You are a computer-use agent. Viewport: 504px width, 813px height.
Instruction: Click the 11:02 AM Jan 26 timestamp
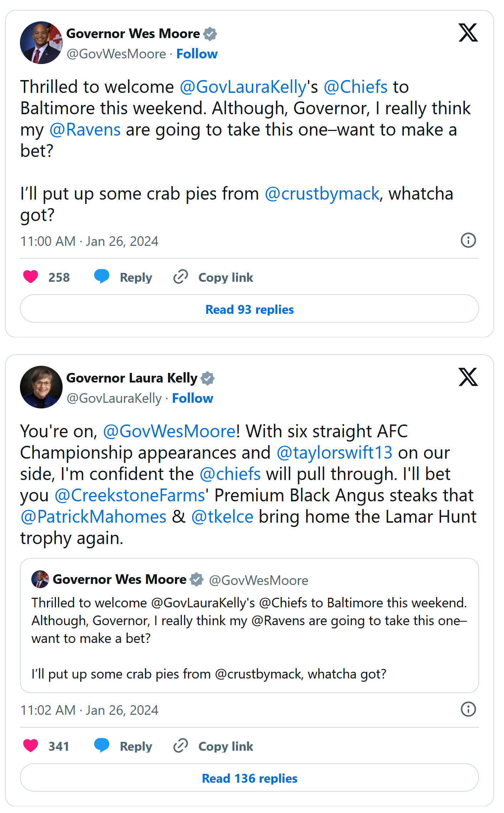[89, 710]
